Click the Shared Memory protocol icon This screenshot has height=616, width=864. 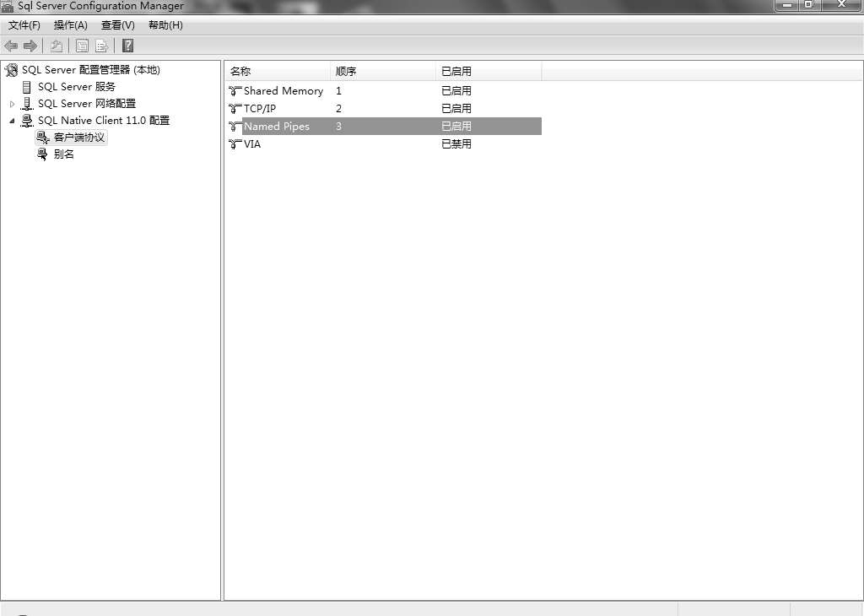click(235, 91)
